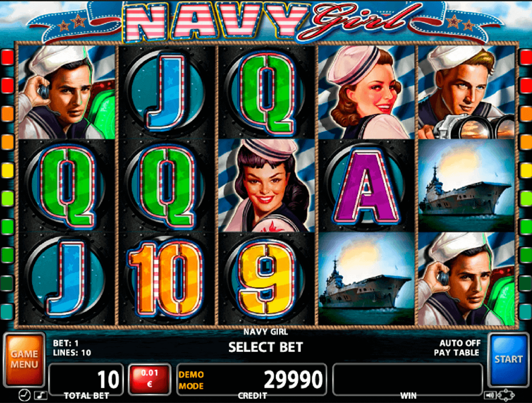The height and width of the screenshot is (403, 532).
Task: Mute sound with the speaker icon
Action: [489, 395]
